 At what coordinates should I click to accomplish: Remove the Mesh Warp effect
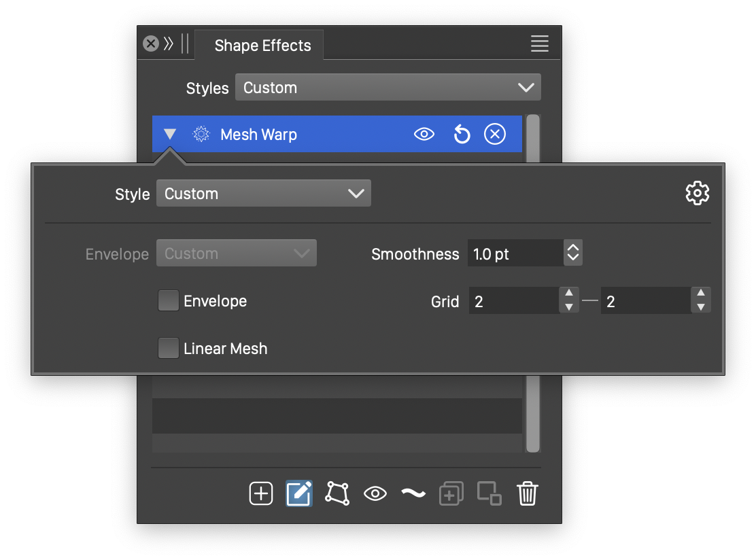(x=495, y=135)
